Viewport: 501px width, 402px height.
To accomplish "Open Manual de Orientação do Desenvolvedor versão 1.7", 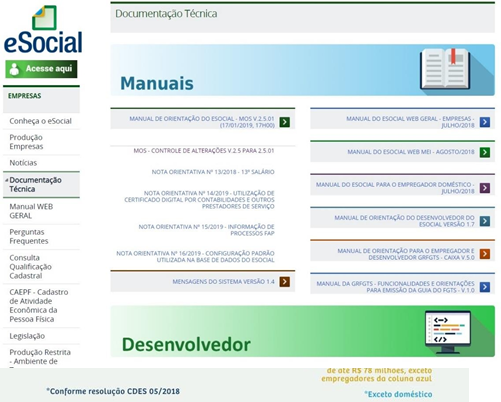I will (404, 221).
